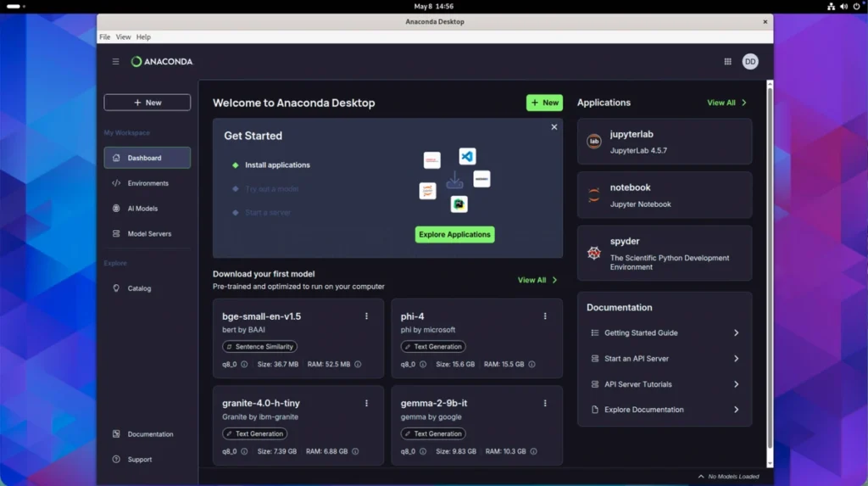Click granite Text Generation tag
The image size is (868, 486).
[x=254, y=433]
